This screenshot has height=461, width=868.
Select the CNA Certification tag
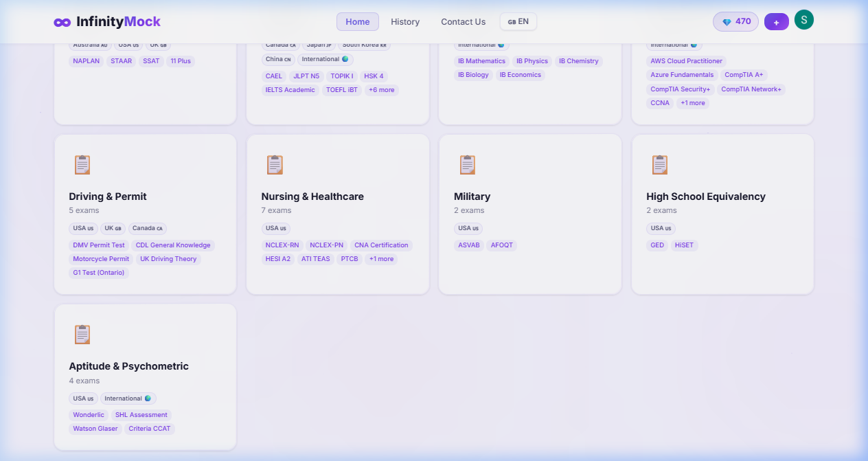381,245
